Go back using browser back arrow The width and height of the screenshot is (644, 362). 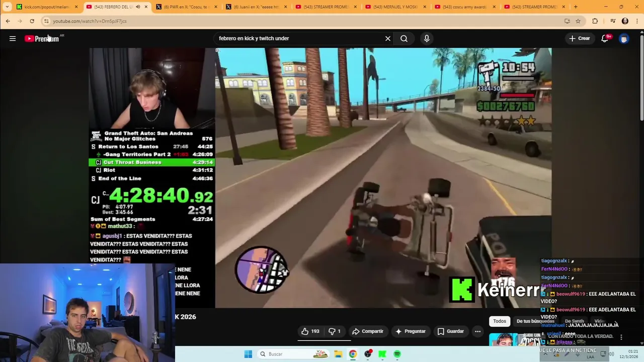coord(8,21)
